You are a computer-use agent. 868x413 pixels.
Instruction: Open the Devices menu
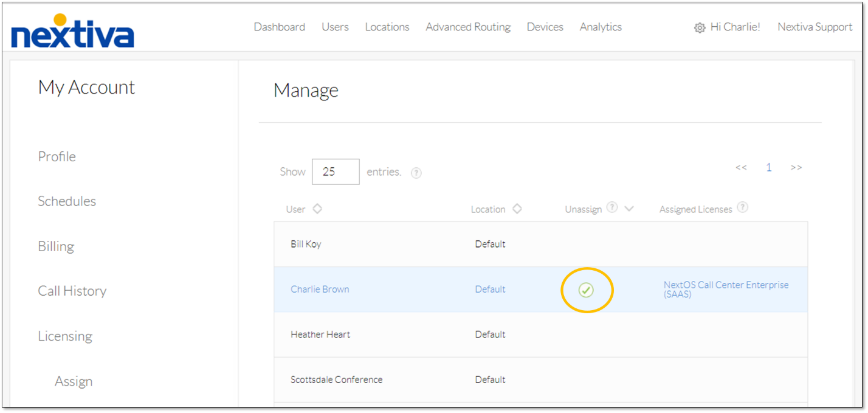(x=545, y=27)
